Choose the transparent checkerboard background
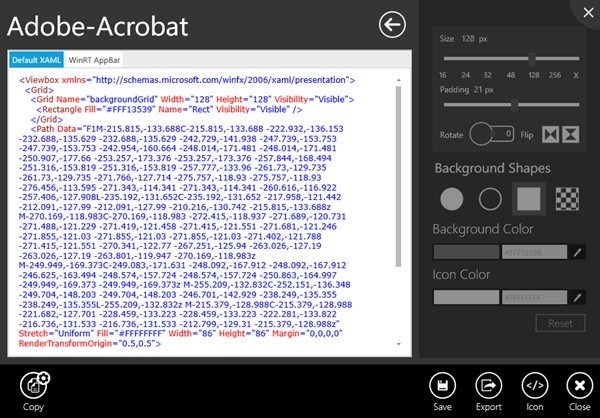This screenshot has width=600, height=418. coord(567,199)
